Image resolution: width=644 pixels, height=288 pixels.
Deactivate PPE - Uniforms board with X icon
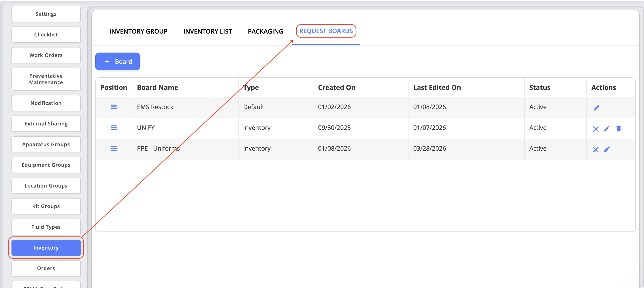(x=596, y=150)
